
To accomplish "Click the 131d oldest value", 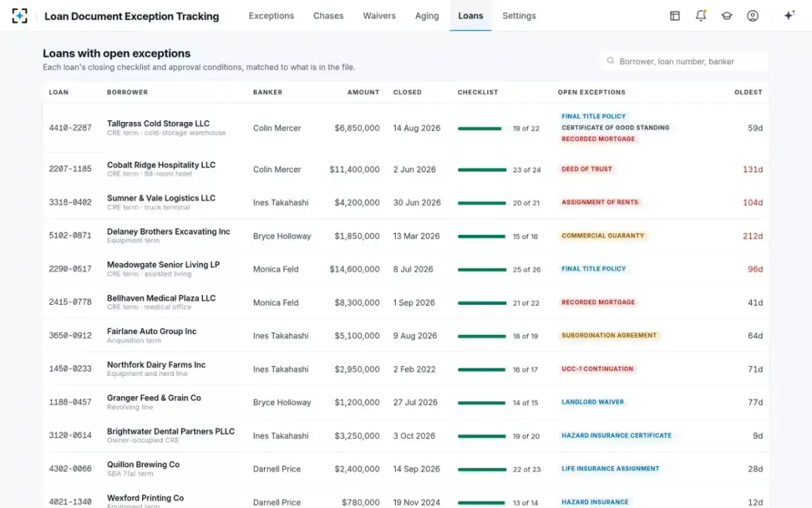I will click(x=752, y=169).
